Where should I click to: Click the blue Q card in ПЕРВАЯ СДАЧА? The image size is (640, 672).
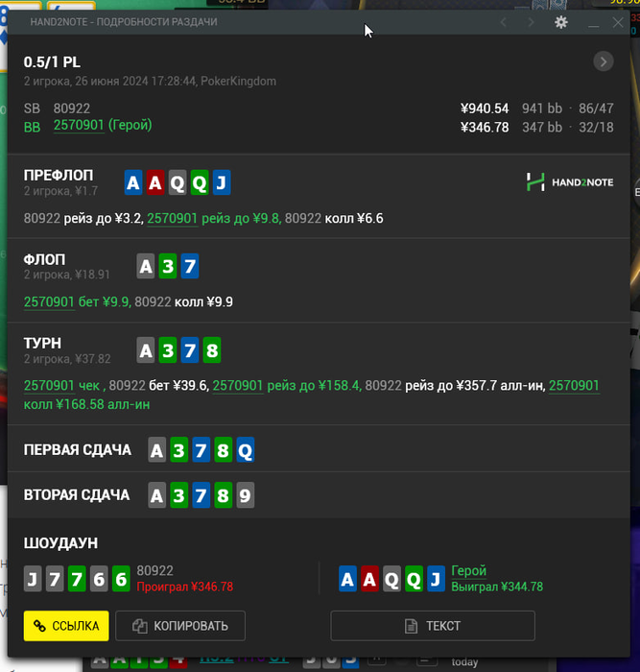tap(245, 450)
